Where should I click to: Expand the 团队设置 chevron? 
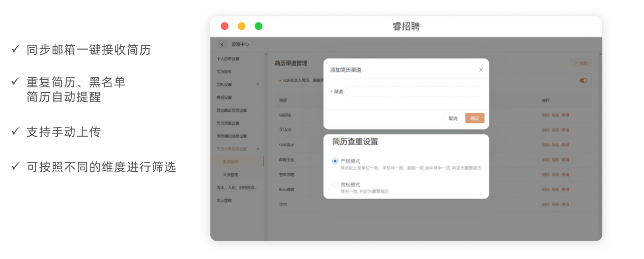pos(257,84)
